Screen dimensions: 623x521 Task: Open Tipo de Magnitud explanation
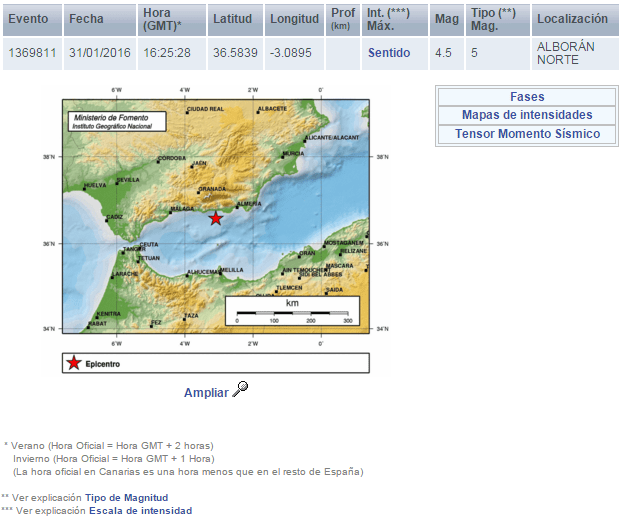click(x=126, y=498)
